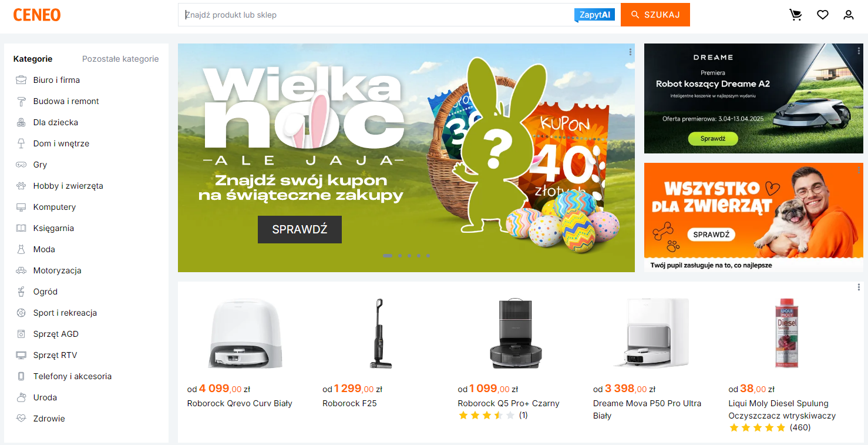This screenshot has height=445, width=868.
Task: Open favorites via the heart icon
Action: [822, 15]
